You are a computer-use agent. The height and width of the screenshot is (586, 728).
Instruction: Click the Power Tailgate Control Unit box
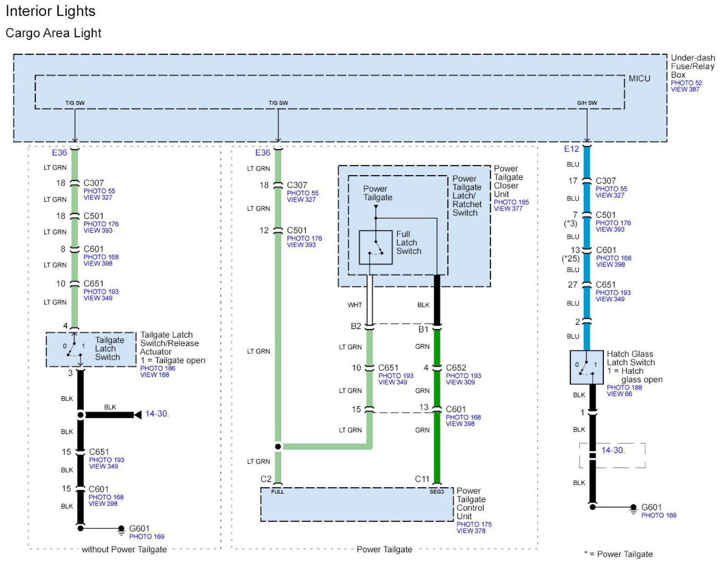coord(357,505)
